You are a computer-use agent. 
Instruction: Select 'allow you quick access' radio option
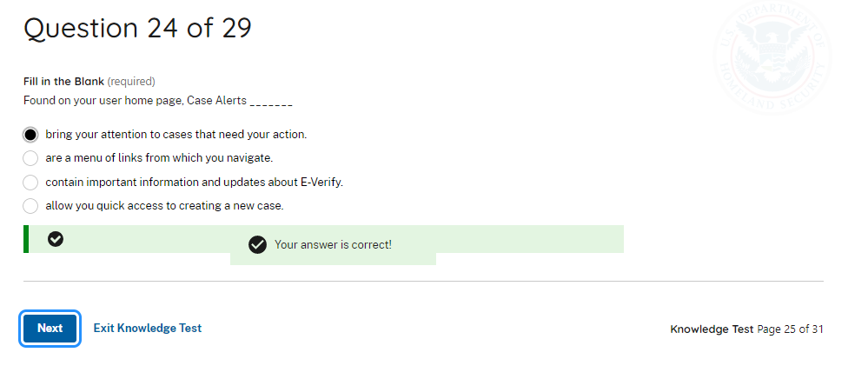30,206
